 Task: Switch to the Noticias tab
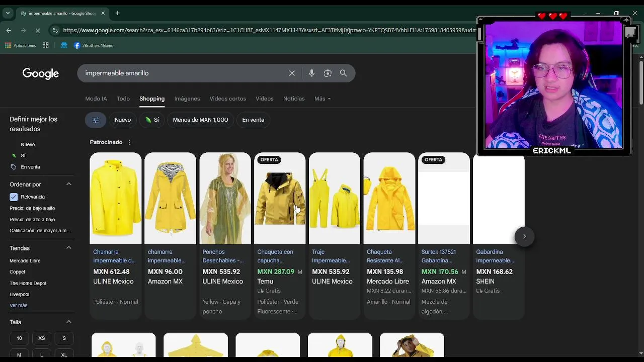(294, 99)
